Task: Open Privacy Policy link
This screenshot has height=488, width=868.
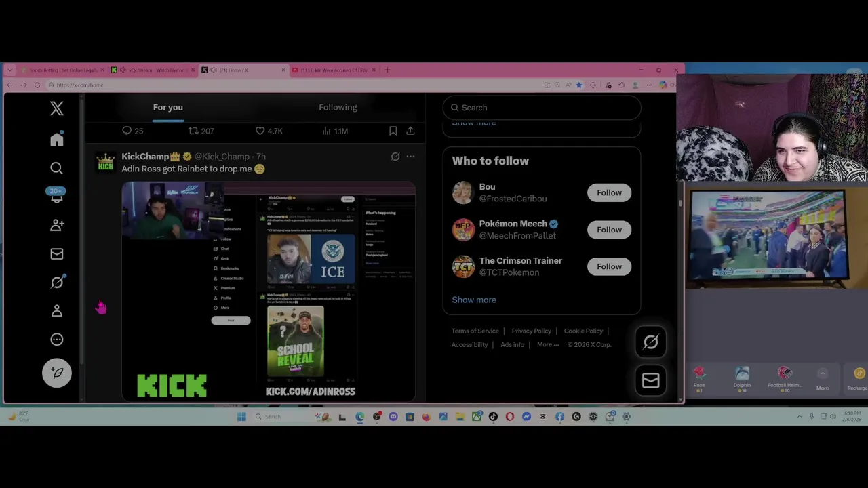Action: [531, 331]
